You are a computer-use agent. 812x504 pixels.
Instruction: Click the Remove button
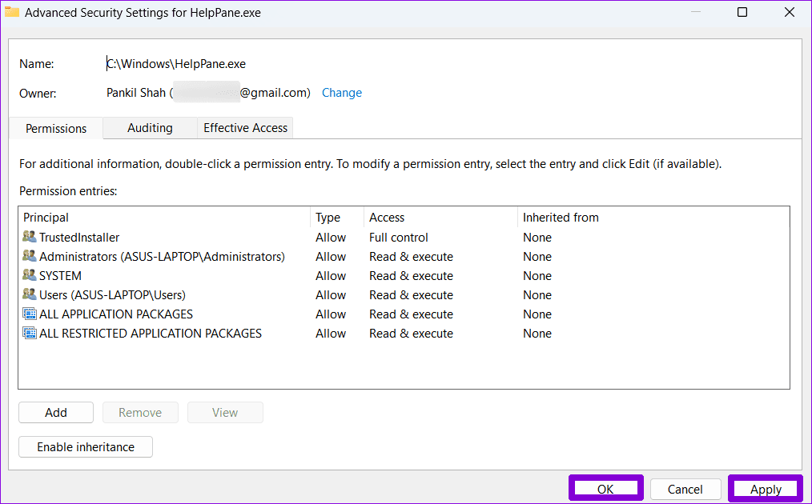140,413
